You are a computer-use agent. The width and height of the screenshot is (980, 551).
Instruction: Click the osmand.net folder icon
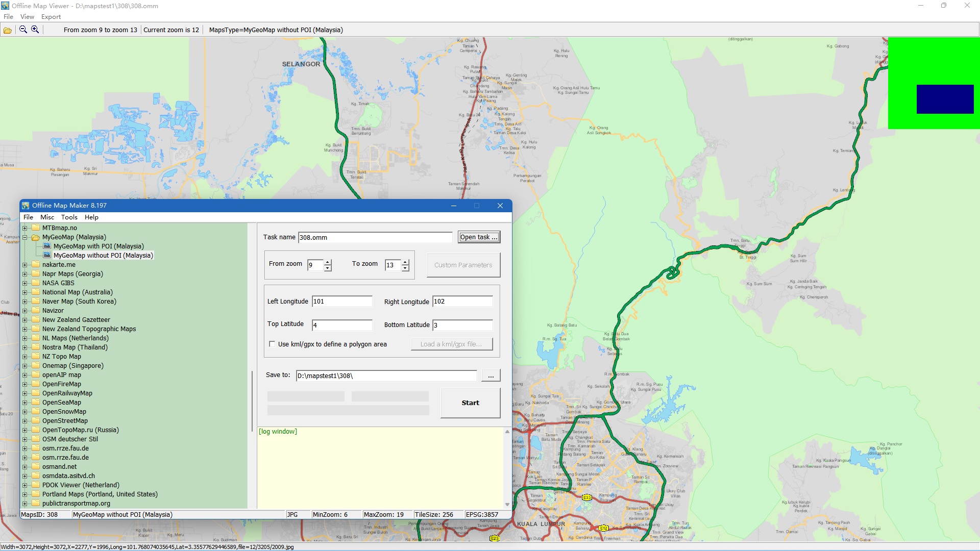click(36, 467)
